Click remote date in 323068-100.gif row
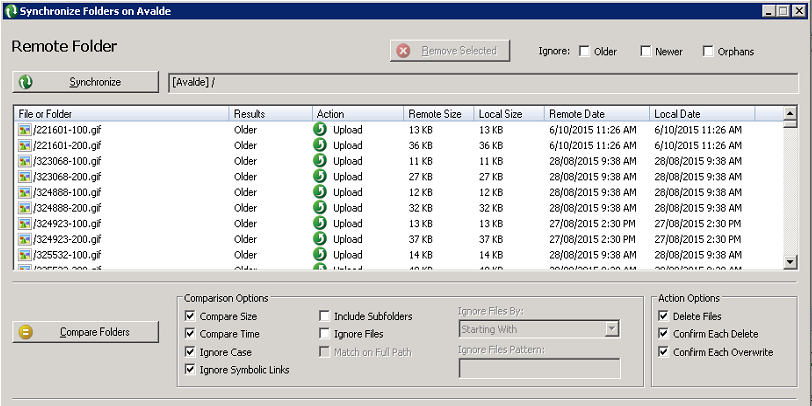812x406 pixels. click(592, 161)
